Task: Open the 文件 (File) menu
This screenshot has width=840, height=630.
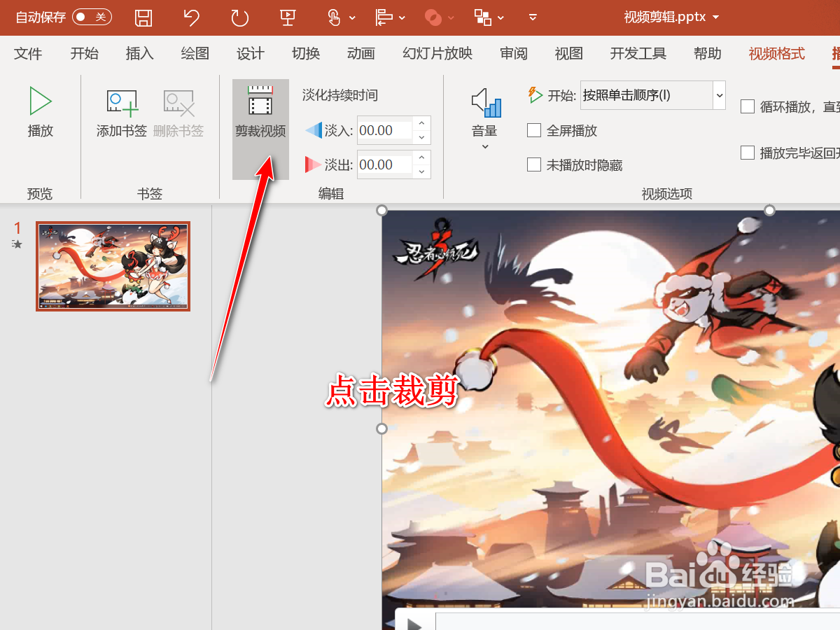Action: [28, 54]
